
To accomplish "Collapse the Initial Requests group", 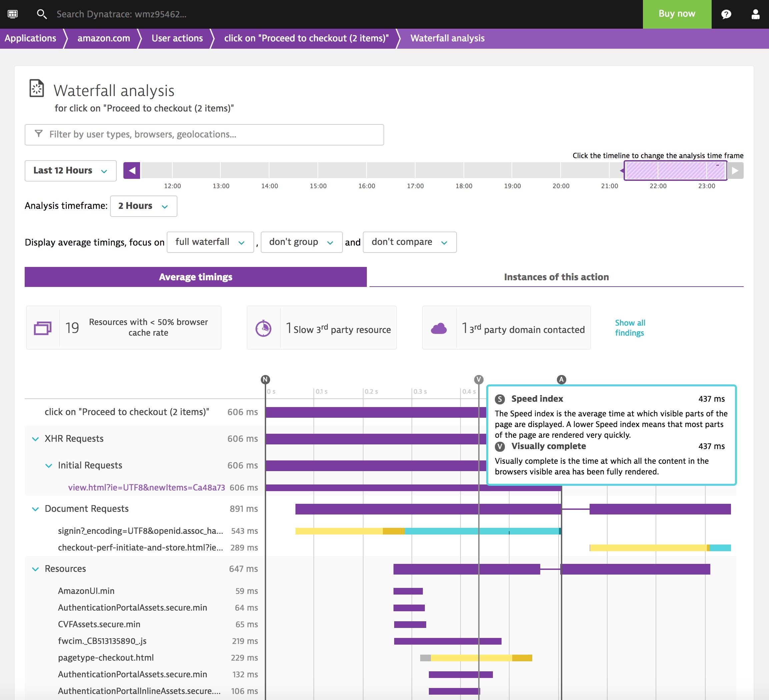I will 49,466.
